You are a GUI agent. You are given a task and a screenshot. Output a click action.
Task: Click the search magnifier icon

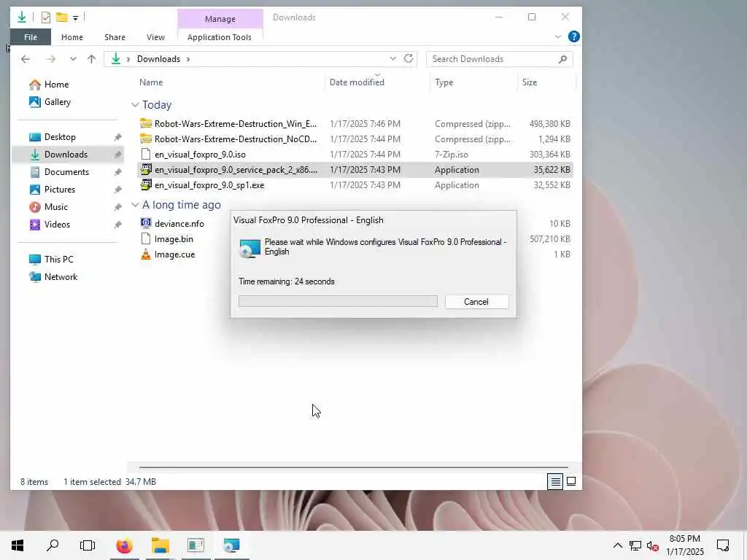[x=562, y=59]
